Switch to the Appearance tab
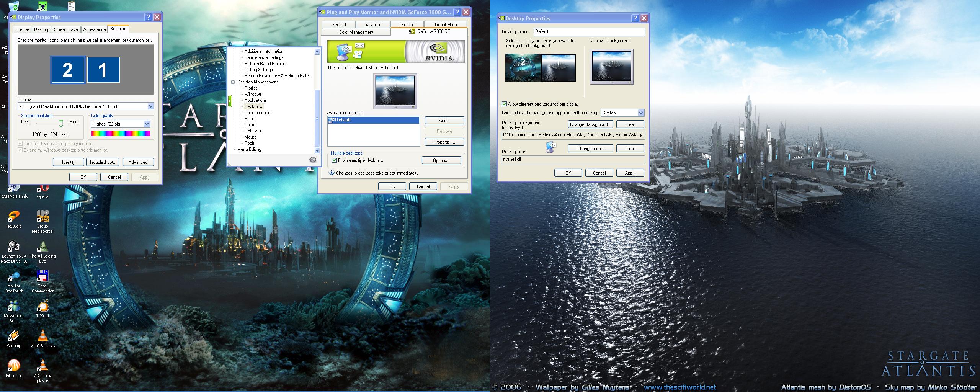Screen dimensions: 980x392 pyautogui.click(x=94, y=29)
